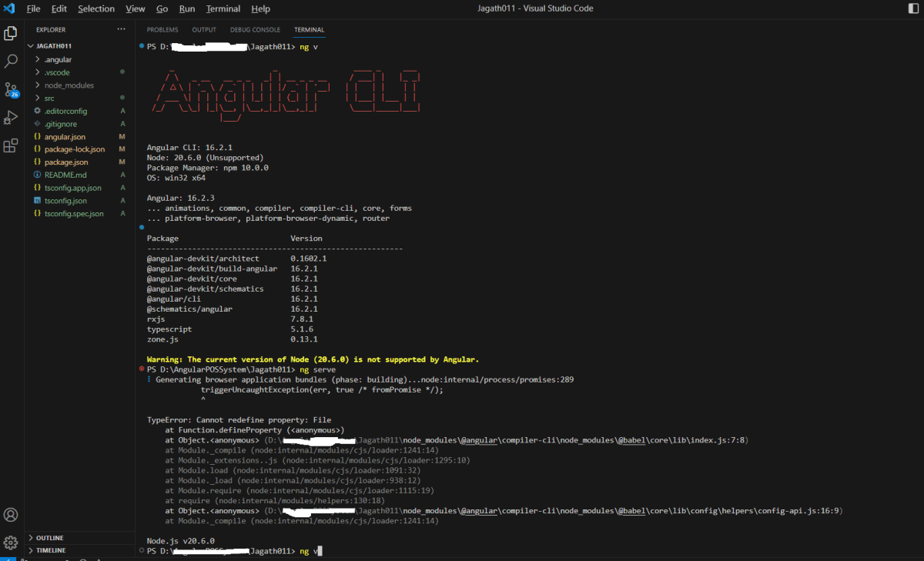Open the Selection menu
This screenshot has width=924, height=561.
[x=96, y=8]
